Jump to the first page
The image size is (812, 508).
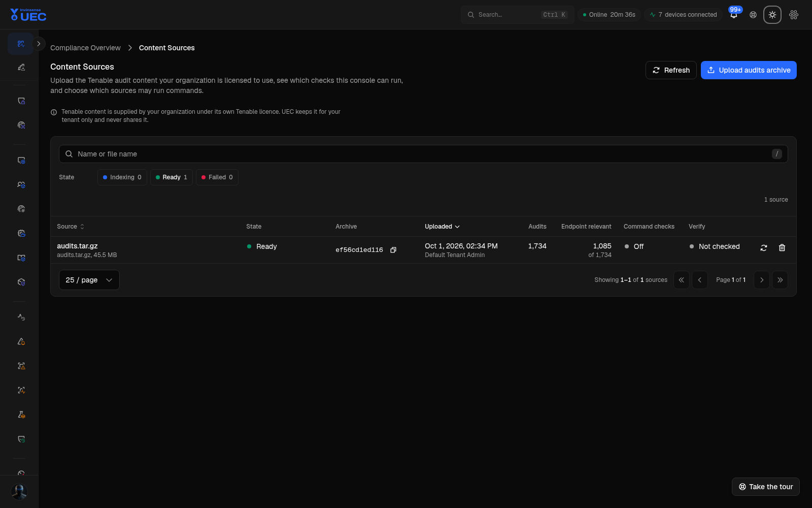coord(682,280)
